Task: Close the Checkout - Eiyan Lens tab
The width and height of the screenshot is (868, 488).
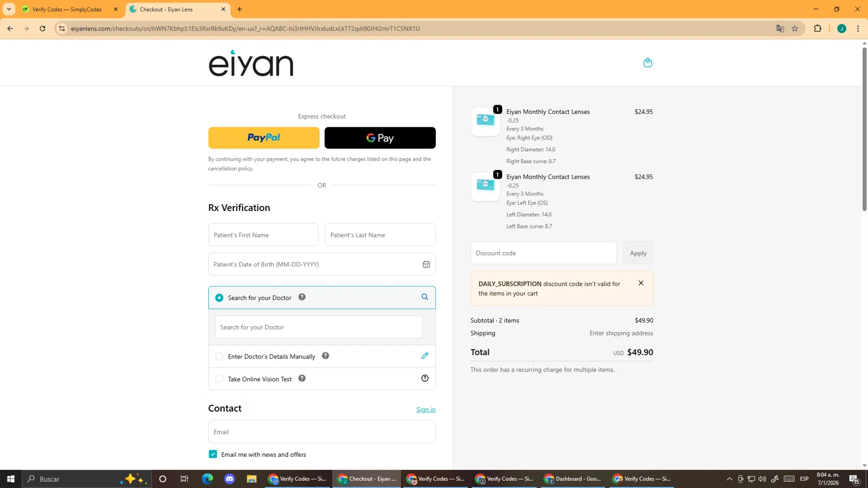Action: tap(223, 9)
